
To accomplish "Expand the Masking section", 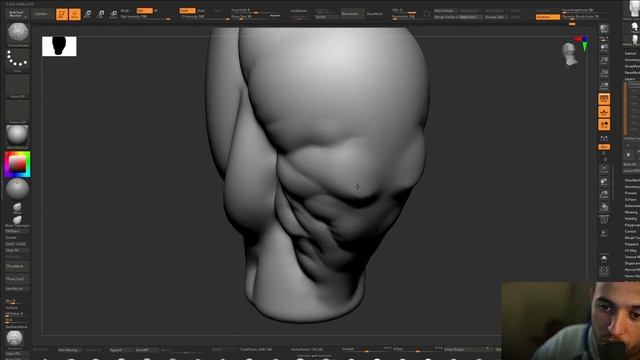I will [x=631, y=212].
